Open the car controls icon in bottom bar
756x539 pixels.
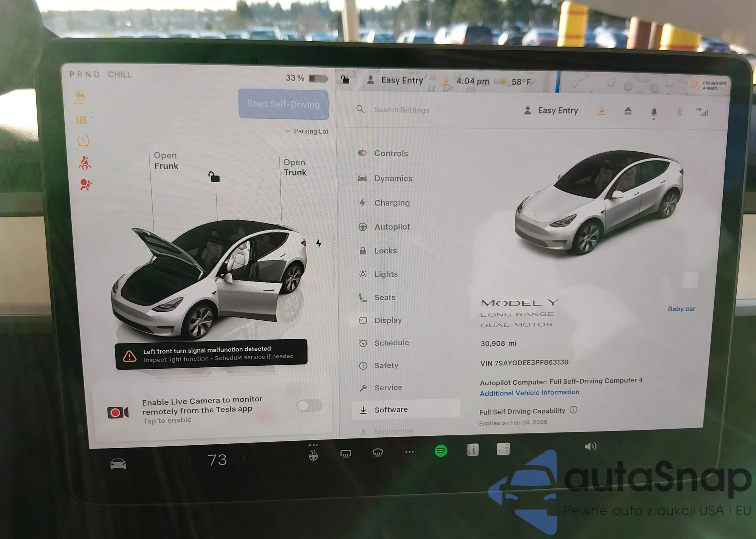(118, 463)
